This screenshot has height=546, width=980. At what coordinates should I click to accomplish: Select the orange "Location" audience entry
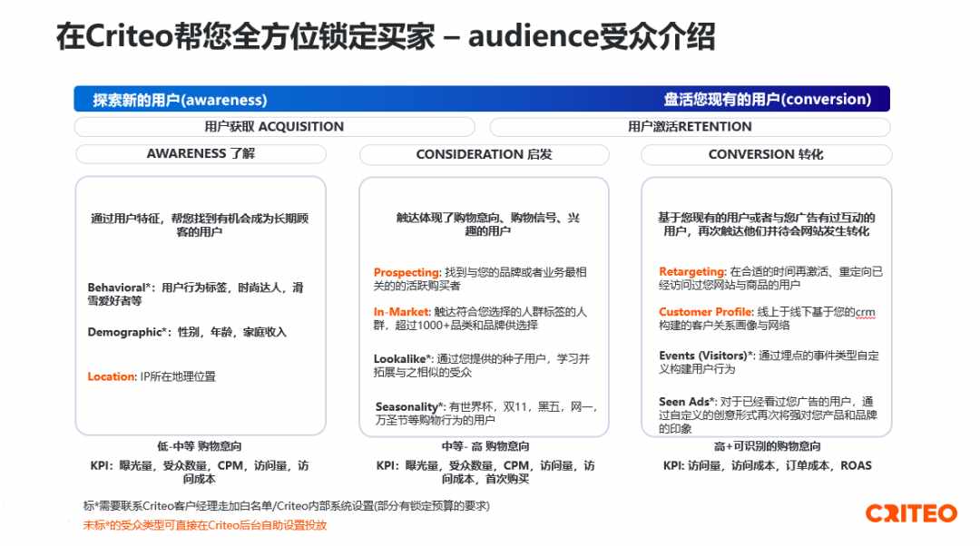pyautogui.click(x=152, y=376)
